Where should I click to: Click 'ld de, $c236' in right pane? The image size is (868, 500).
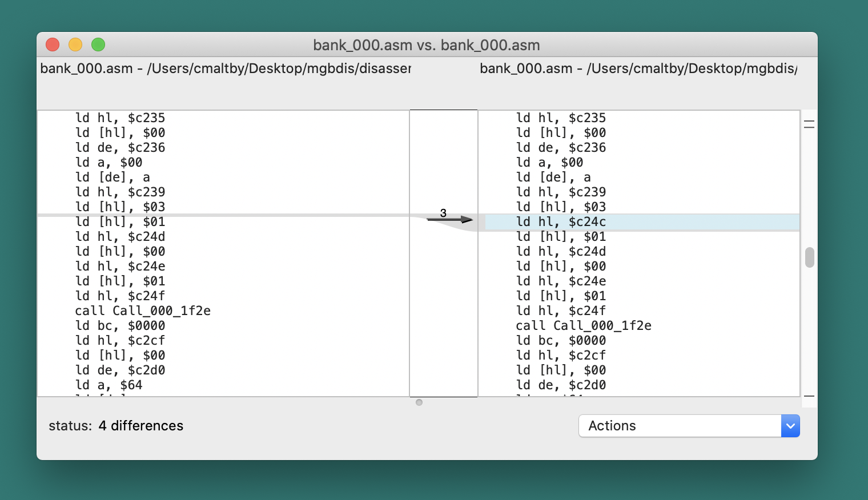[561, 148]
